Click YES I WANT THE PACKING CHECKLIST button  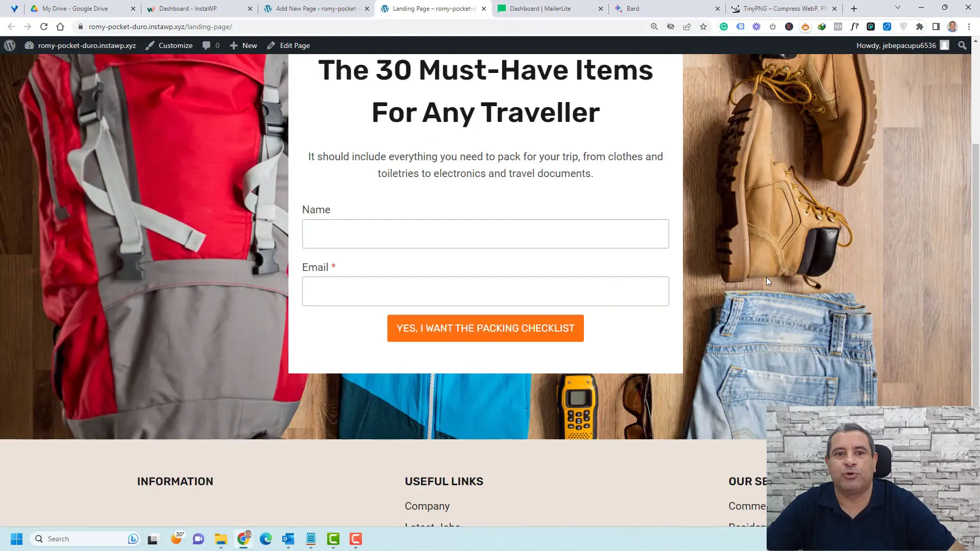click(x=485, y=329)
